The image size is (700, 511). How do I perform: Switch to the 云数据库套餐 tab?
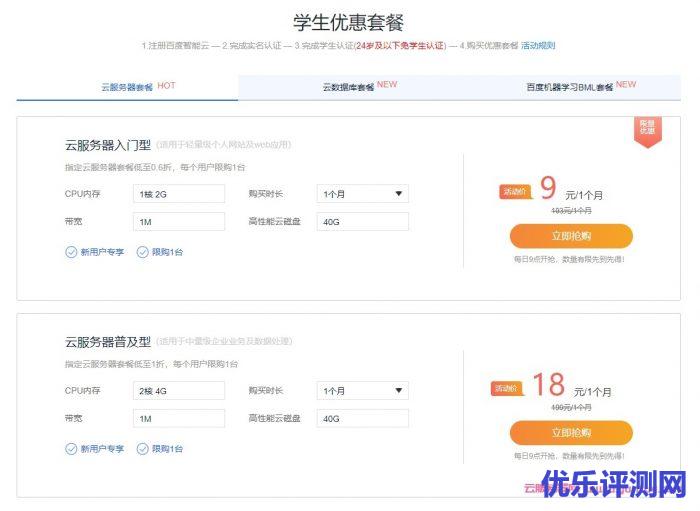click(348, 88)
